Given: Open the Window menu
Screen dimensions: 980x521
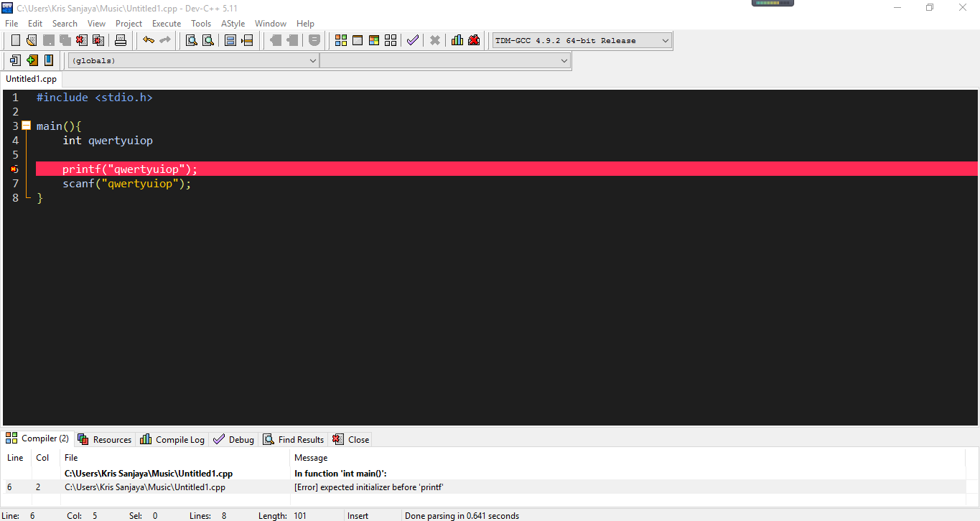Looking at the screenshot, I should [x=271, y=24].
